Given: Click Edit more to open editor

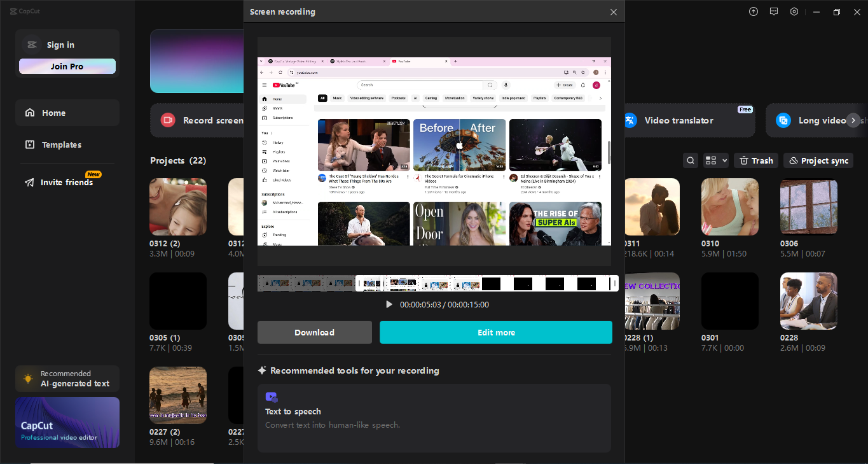Looking at the screenshot, I should [496, 332].
